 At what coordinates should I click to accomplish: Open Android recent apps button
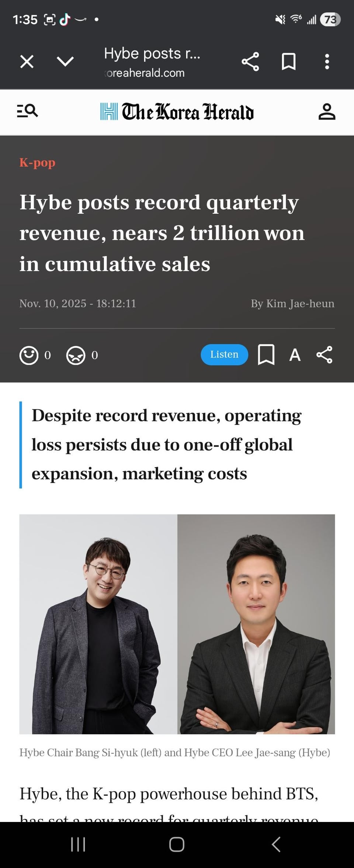pos(78,844)
